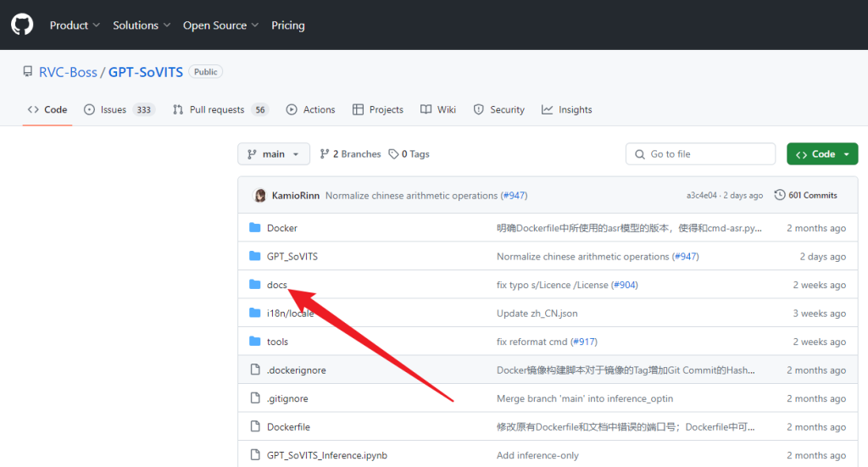Click the Dockerfile file icon
Image resolution: width=868 pixels, height=467 pixels.
[x=255, y=427]
